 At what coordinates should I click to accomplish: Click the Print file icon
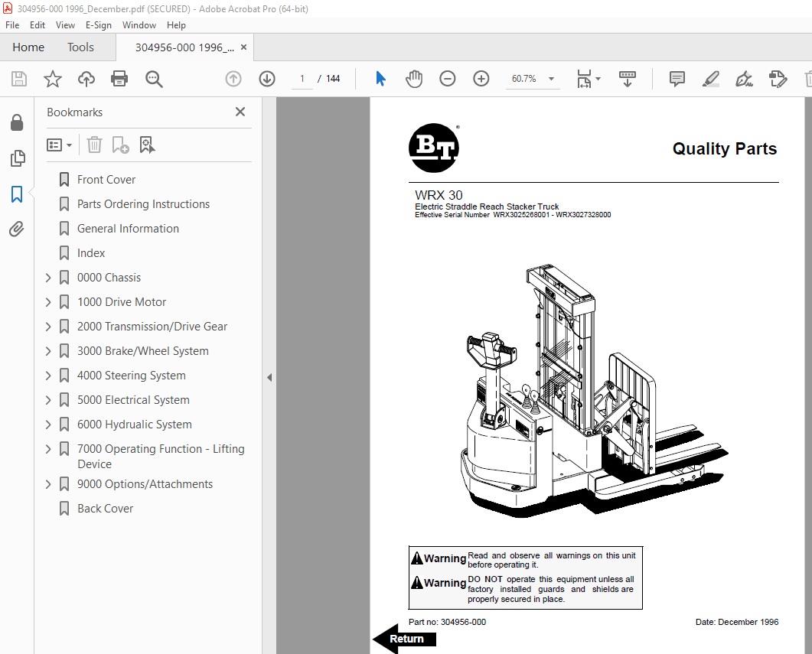coord(119,79)
